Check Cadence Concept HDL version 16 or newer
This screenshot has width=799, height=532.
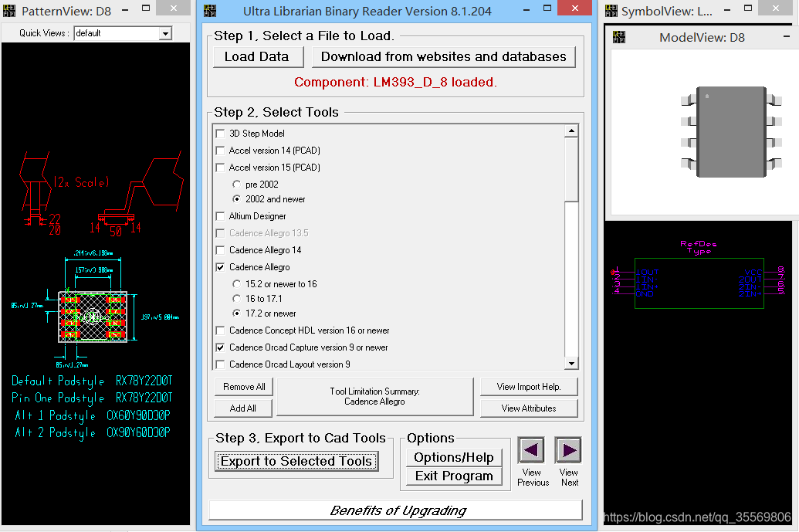221,330
